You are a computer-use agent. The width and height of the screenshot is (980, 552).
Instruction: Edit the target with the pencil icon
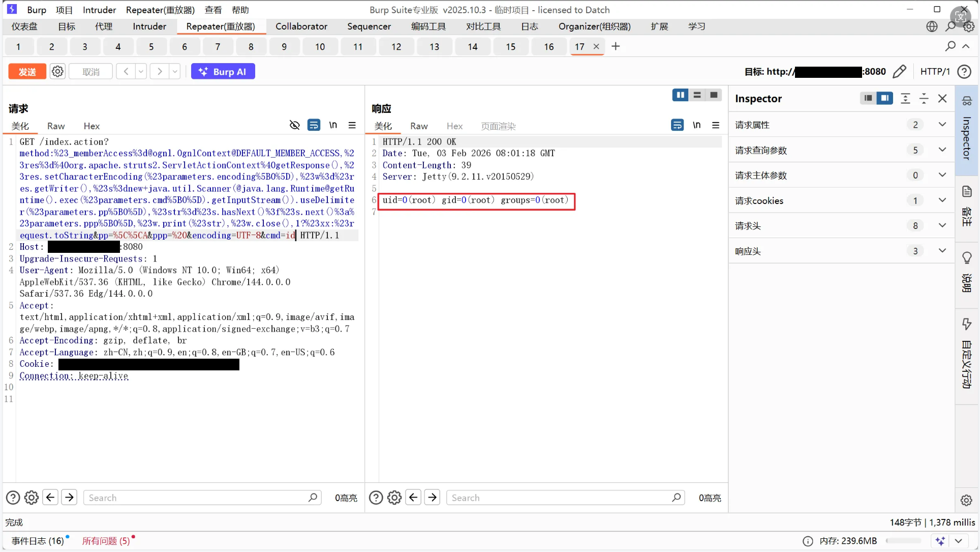(x=899, y=72)
